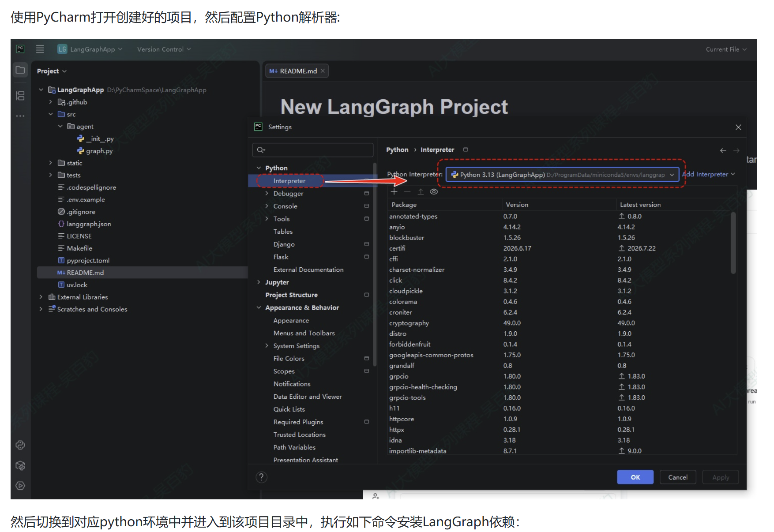Click the Settings help question mark
The image size is (774, 532).
pyautogui.click(x=262, y=477)
